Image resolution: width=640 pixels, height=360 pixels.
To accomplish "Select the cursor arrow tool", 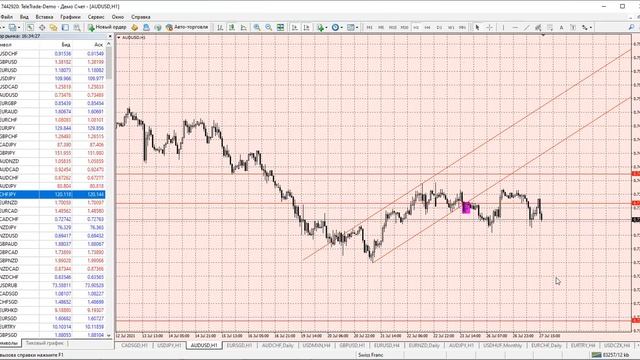I will pyautogui.click(x=477, y=27).
